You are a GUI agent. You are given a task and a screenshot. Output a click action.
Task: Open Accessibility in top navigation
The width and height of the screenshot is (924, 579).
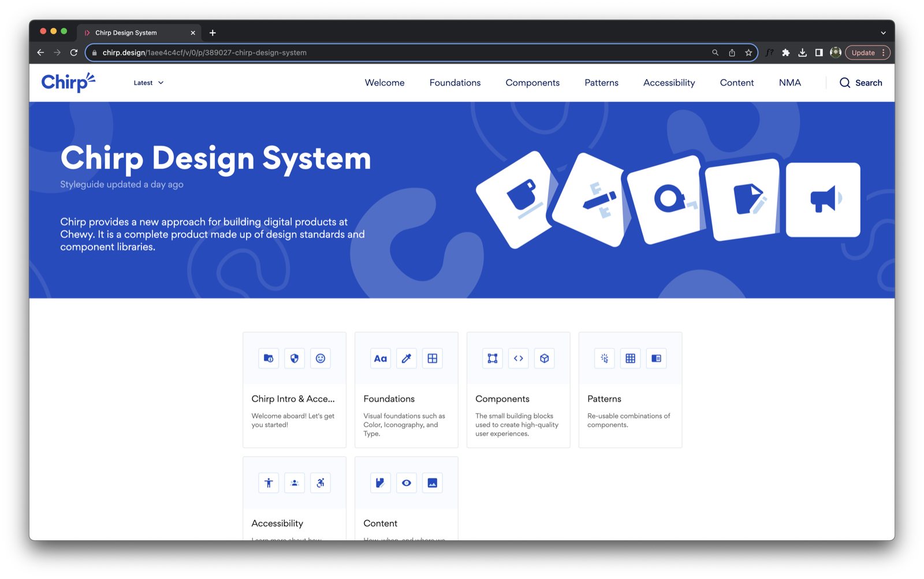tap(669, 83)
